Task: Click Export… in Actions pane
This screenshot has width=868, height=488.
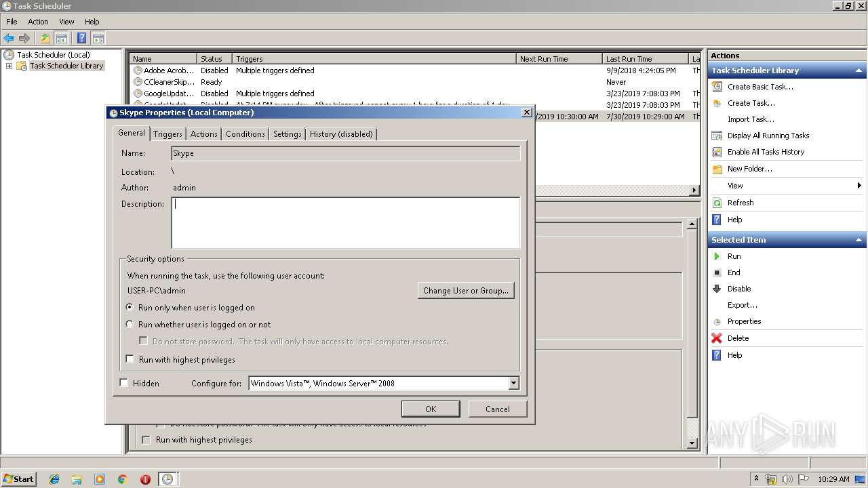Action: pyautogui.click(x=743, y=305)
